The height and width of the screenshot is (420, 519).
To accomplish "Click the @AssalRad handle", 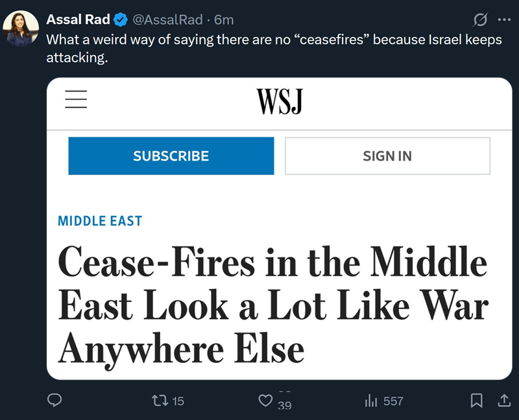I will click(x=167, y=20).
